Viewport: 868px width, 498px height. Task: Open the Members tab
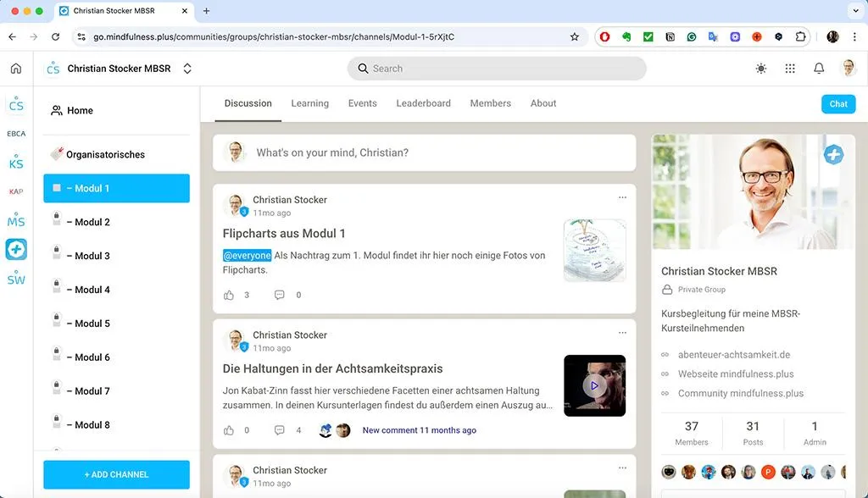[x=491, y=103]
